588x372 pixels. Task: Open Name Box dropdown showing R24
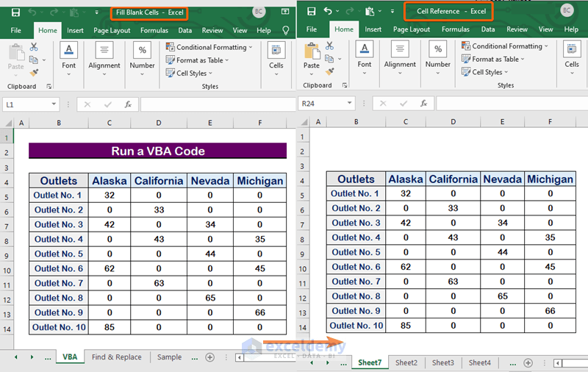350,103
